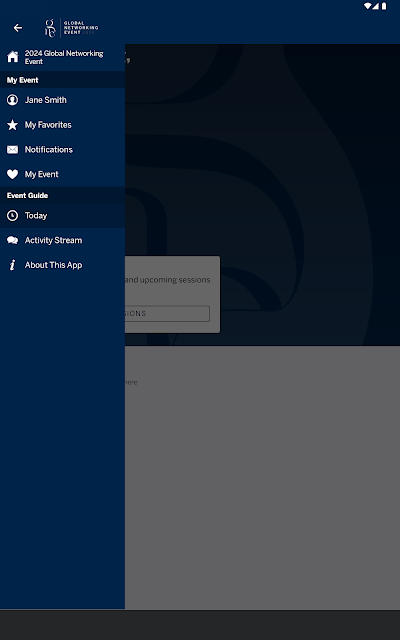Tap the dimmed gray area to close drawer

click(x=262, y=478)
